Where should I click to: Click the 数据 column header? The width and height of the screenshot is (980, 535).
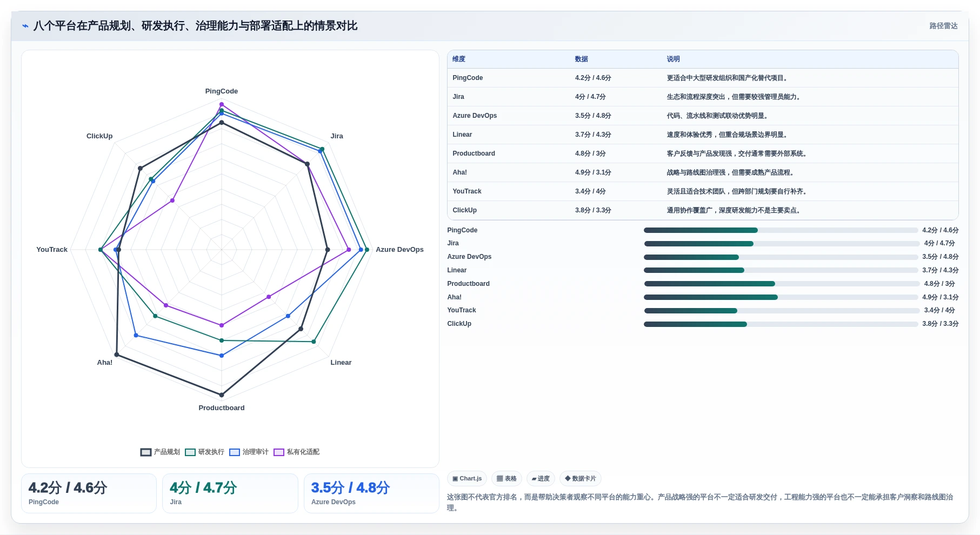(581, 59)
